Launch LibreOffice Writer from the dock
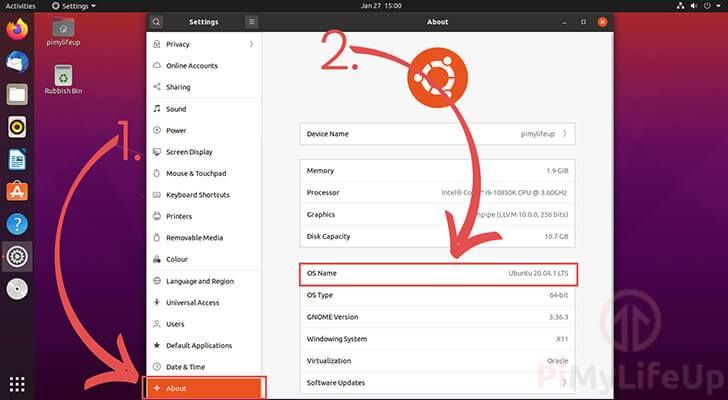This screenshot has height=400, width=728. 17,160
